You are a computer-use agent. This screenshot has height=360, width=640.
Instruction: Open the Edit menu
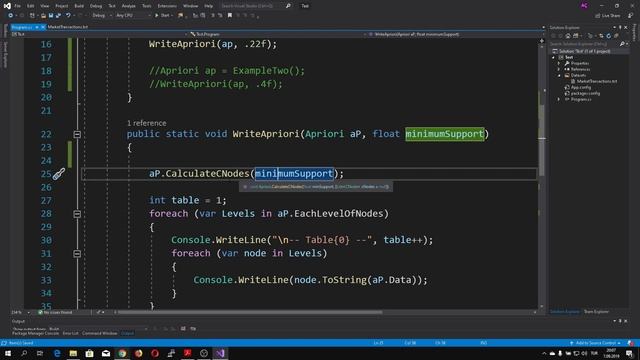click(x=31, y=6)
